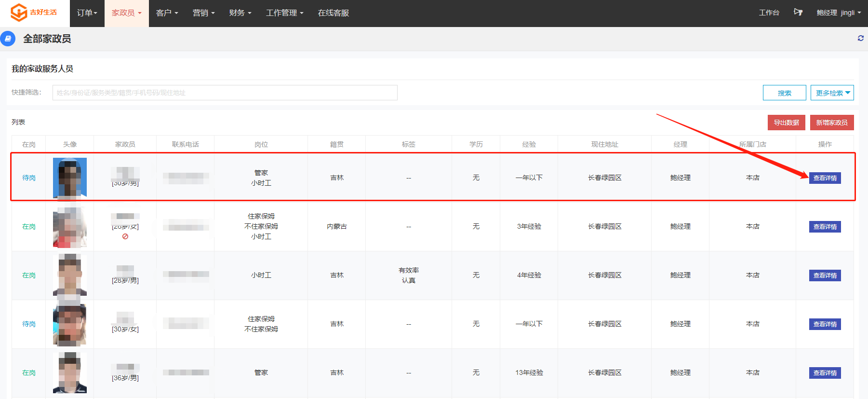
Task: Click the 岗位 column header
Action: pos(261,144)
